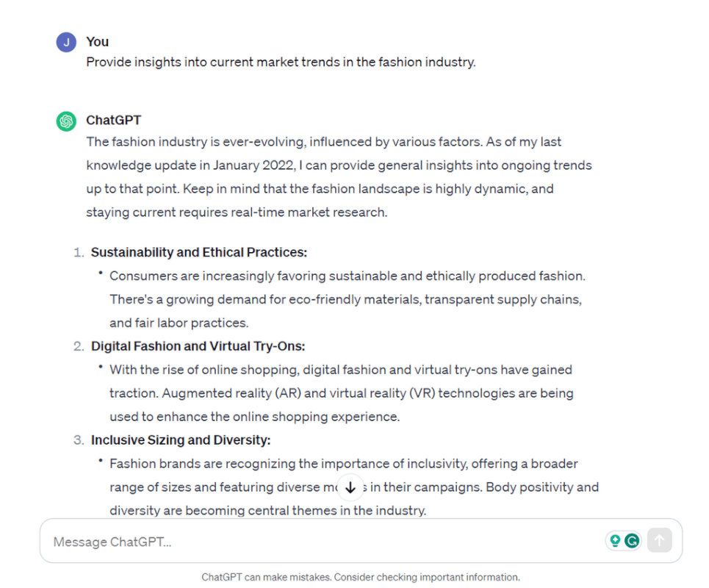The width and height of the screenshot is (709, 588).
Task: Click the user avatar with letter J
Action: [x=66, y=43]
